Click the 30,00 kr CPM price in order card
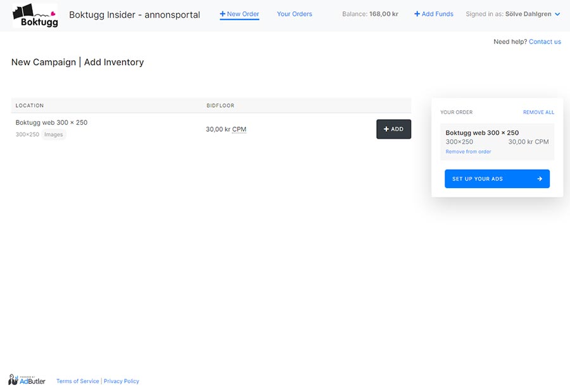Screen dimensions: 570x392 coord(528,142)
